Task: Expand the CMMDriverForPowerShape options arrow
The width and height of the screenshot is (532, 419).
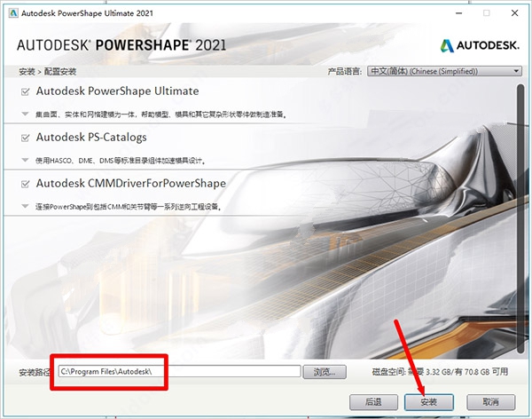Action: 25,206
